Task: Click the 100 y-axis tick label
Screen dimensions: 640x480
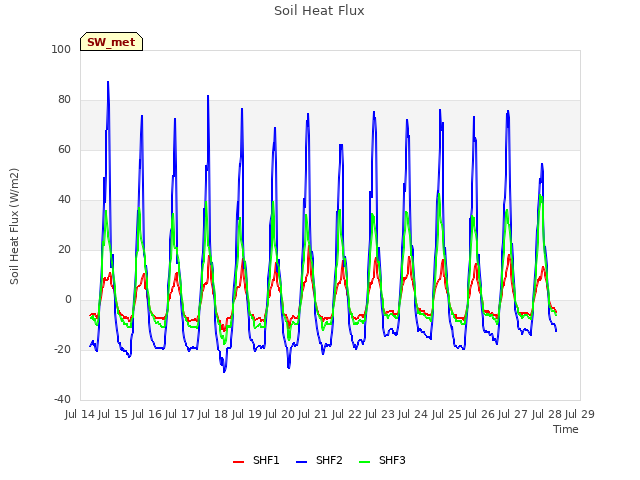Action: point(61,49)
